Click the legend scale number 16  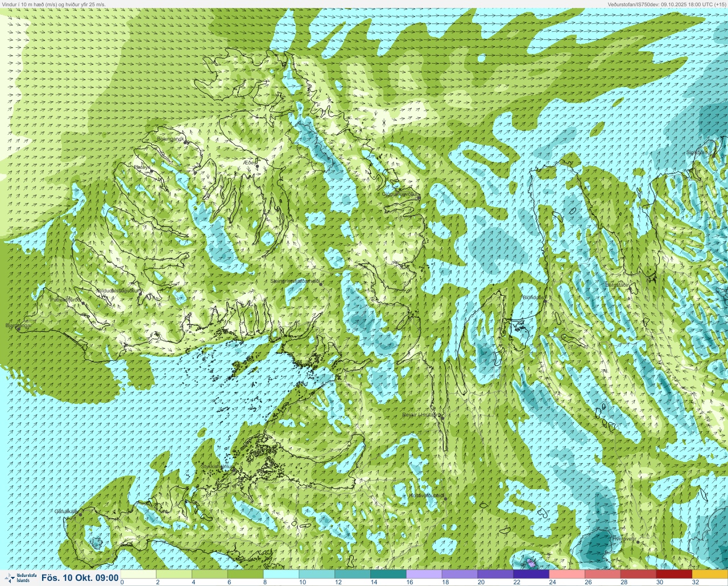tap(409, 582)
